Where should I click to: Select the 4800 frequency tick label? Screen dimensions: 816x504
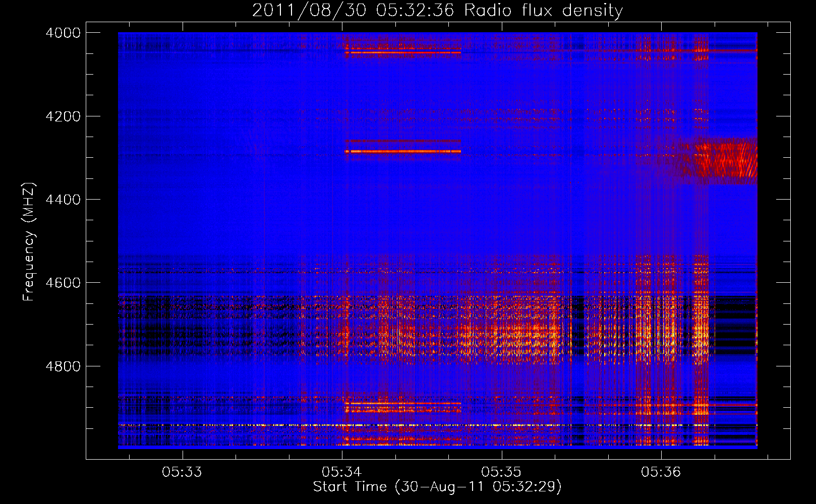(x=63, y=366)
